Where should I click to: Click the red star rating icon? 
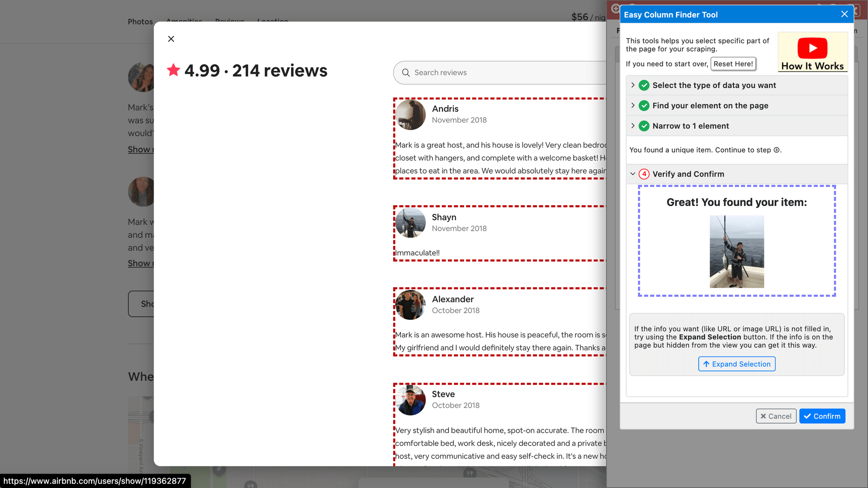pyautogui.click(x=174, y=70)
